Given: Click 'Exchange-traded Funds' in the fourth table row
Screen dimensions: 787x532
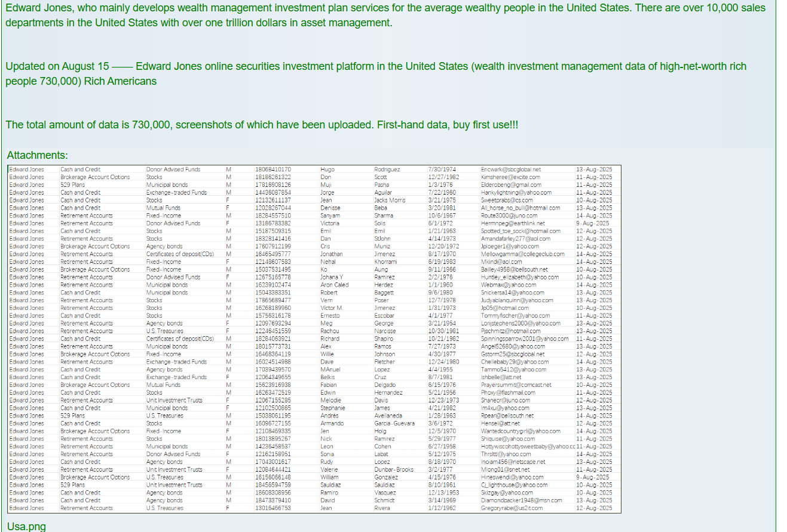Looking at the screenshot, I should tap(176, 193).
